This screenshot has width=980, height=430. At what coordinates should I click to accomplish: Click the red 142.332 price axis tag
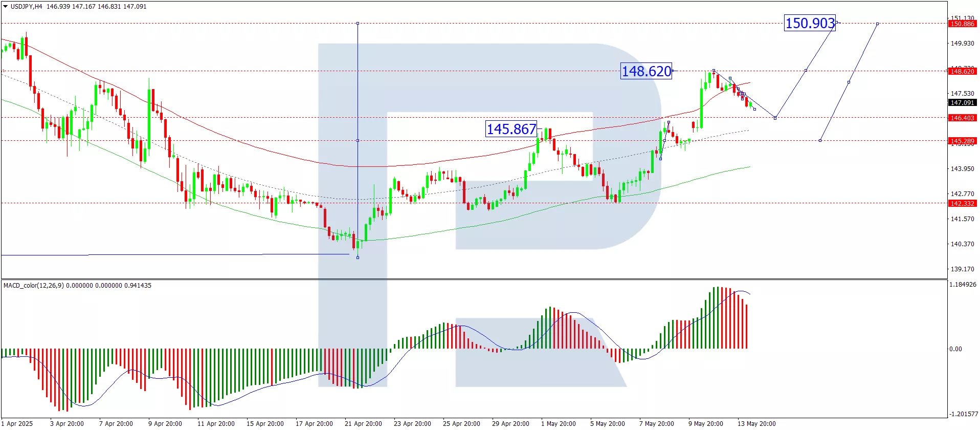click(962, 203)
